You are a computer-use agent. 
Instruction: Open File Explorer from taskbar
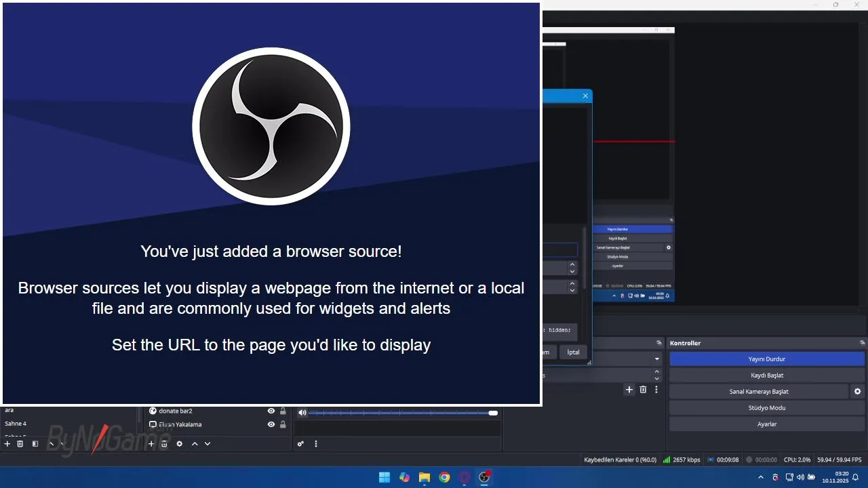424,477
